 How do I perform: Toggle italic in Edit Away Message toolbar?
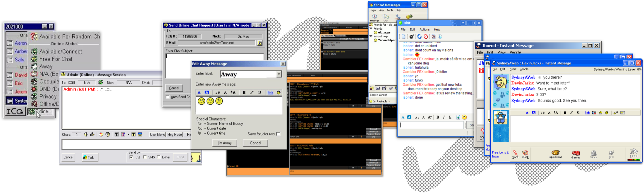tap(252, 93)
